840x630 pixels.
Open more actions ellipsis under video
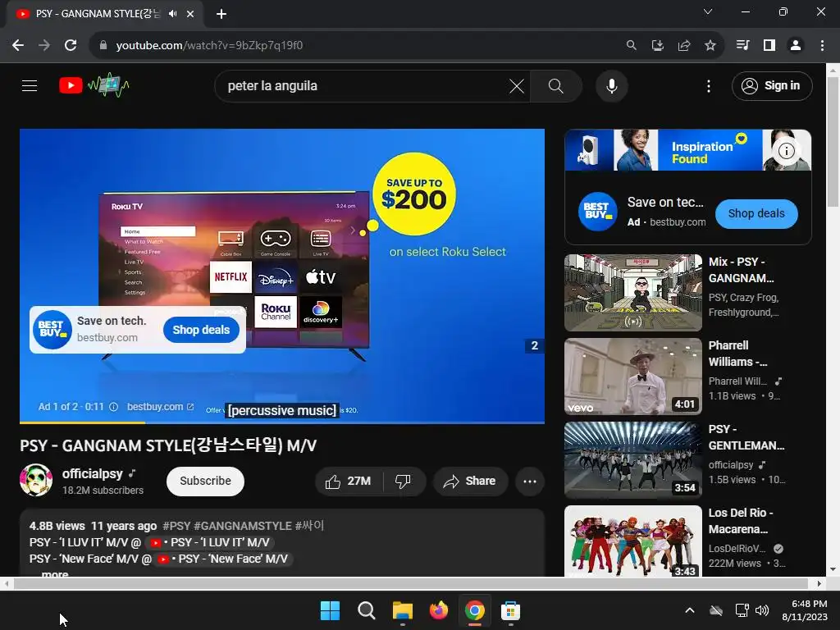coord(530,481)
